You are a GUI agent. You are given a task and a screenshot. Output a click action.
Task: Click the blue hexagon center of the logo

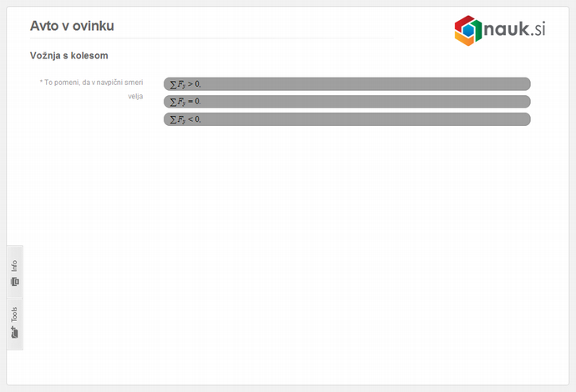(468, 31)
